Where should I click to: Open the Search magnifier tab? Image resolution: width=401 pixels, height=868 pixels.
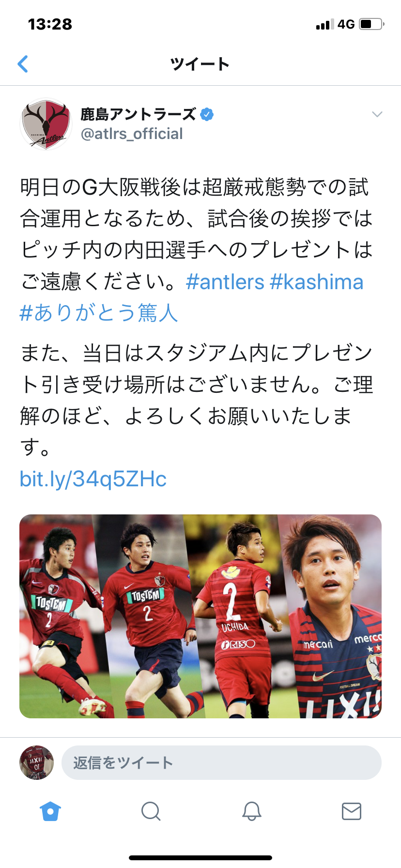coord(151,811)
